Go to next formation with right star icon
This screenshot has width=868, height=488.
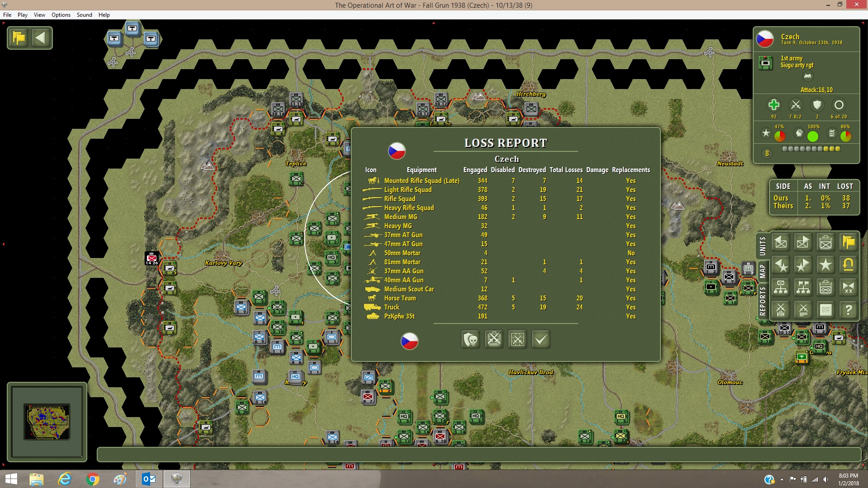pyautogui.click(x=803, y=265)
